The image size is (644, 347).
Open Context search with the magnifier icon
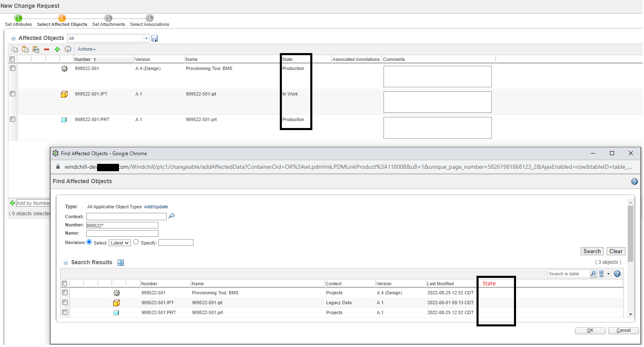[x=171, y=216]
